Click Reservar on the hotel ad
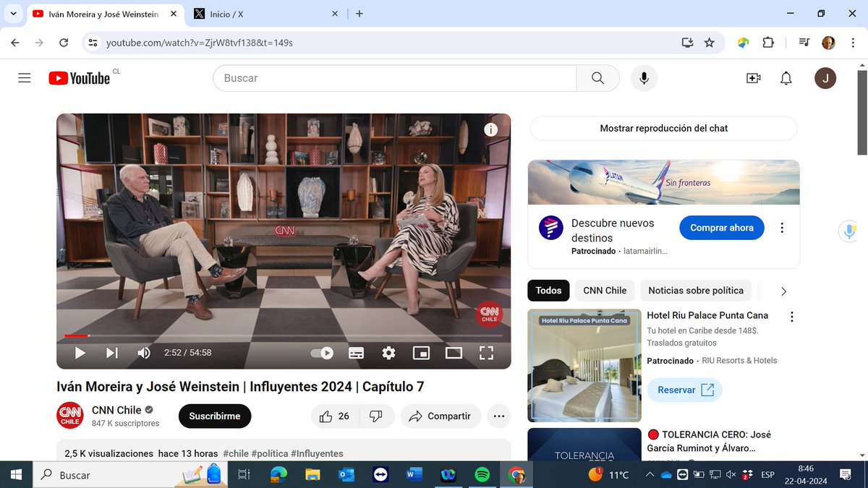868x488 pixels. [684, 390]
